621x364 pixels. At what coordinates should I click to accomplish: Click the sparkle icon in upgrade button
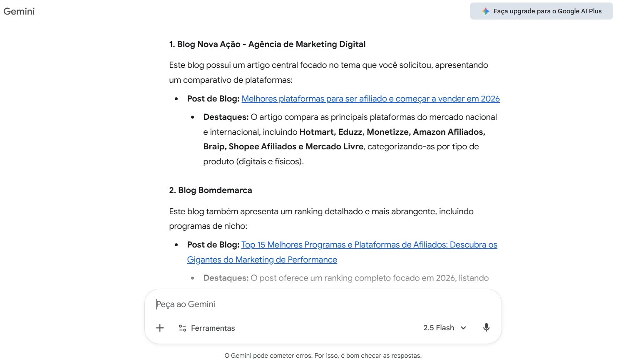point(485,11)
